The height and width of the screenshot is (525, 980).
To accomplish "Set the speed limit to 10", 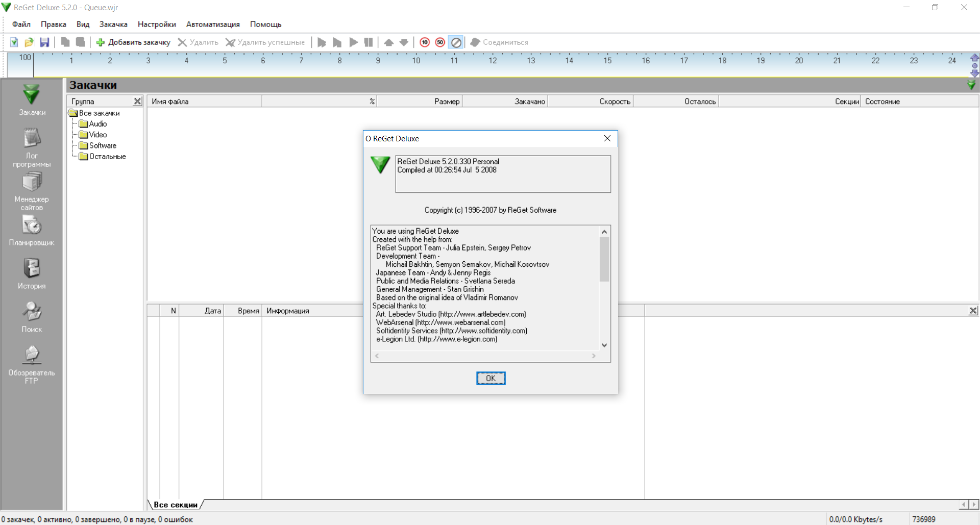I will [x=425, y=42].
